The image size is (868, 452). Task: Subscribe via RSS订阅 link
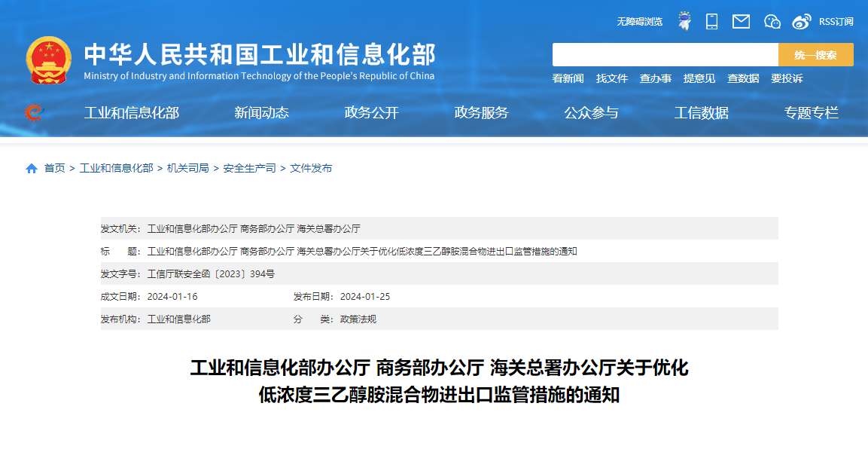point(836,22)
